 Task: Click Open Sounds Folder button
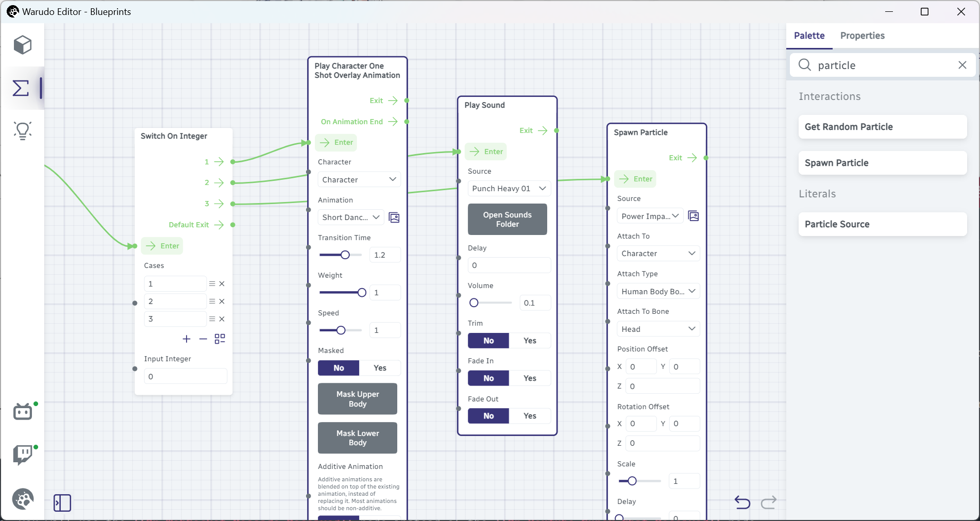(x=508, y=220)
